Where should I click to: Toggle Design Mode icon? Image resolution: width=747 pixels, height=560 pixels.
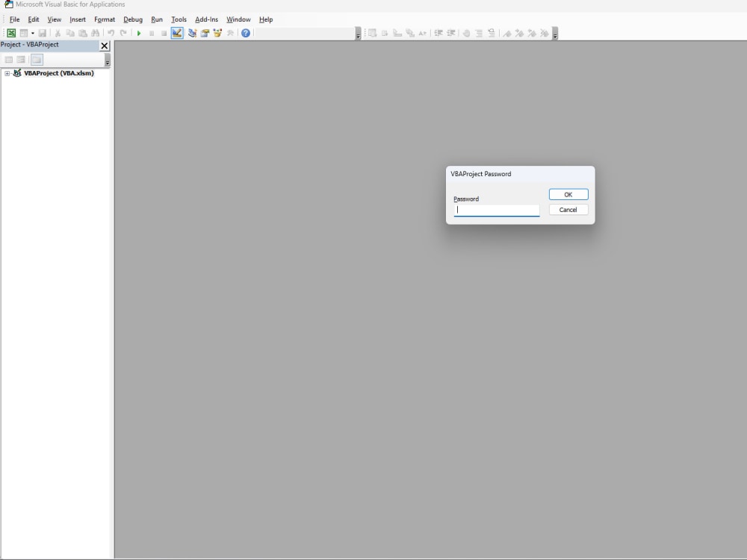coord(177,33)
